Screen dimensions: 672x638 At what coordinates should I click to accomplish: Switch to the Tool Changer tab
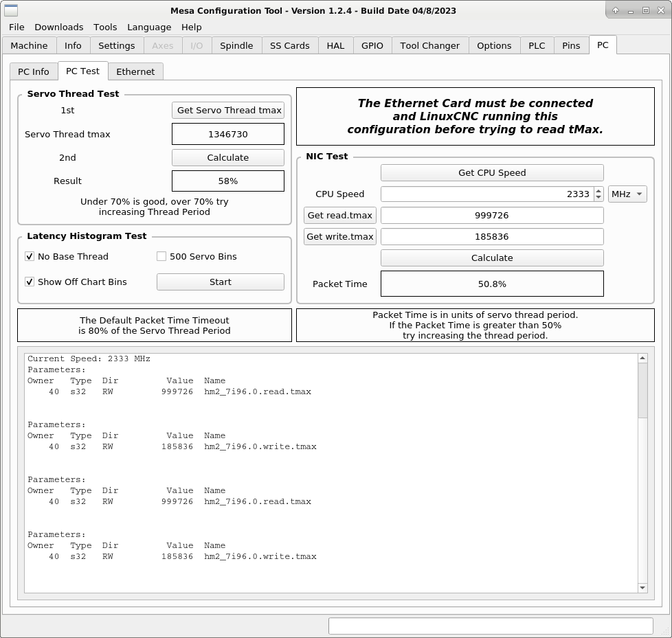point(430,45)
